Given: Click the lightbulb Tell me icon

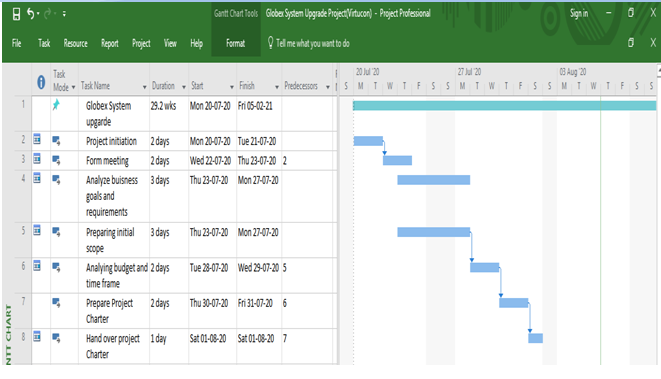Looking at the screenshot, I should click(x=271, y=42).
